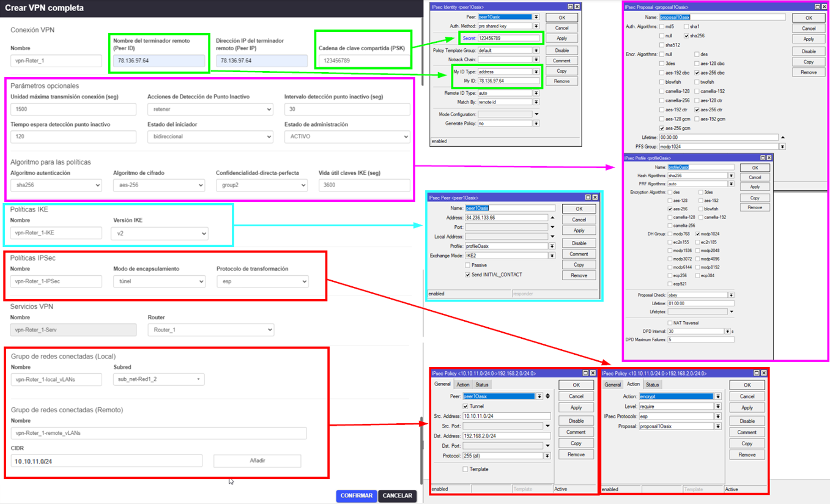Uncheck Send INITIAL_CONTACT
This screenshot has height=504, width=830.
468,275
